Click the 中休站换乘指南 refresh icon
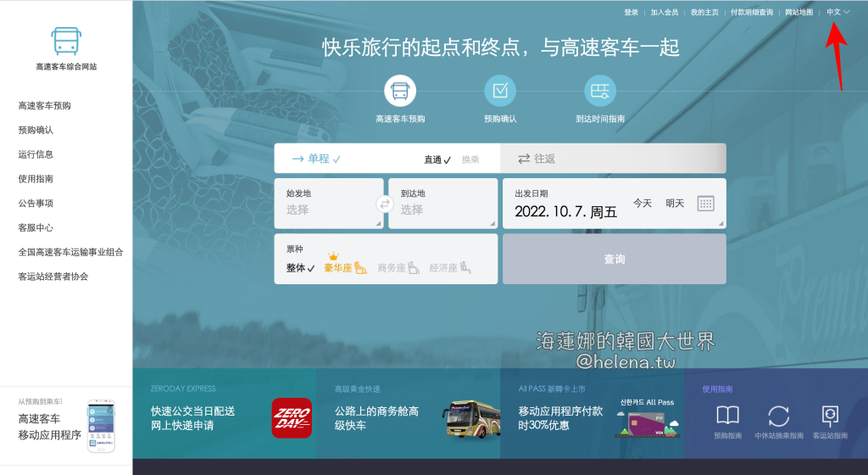This screenshot has width=868, height=475. click(778, 416)
